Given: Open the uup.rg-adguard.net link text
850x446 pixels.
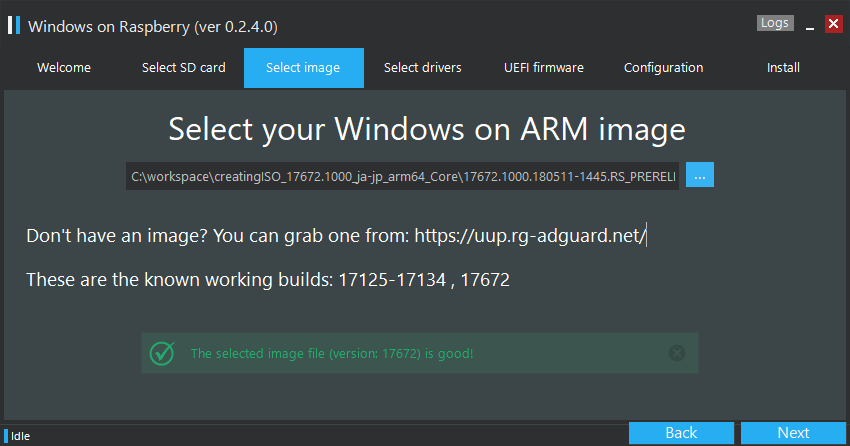Looking at the screenshot, I should (x=530, y=236).
